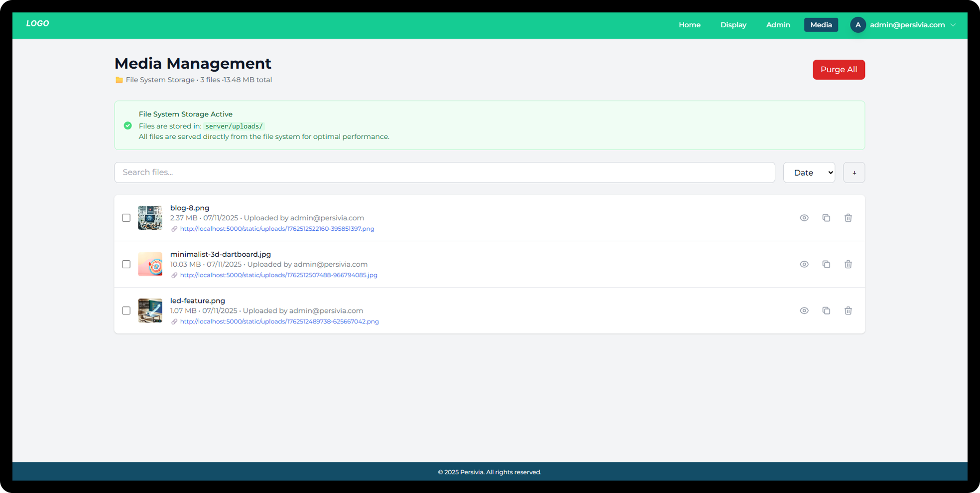
Task: Copy the led-feature.png URL
Action: [x=826, y=310]
